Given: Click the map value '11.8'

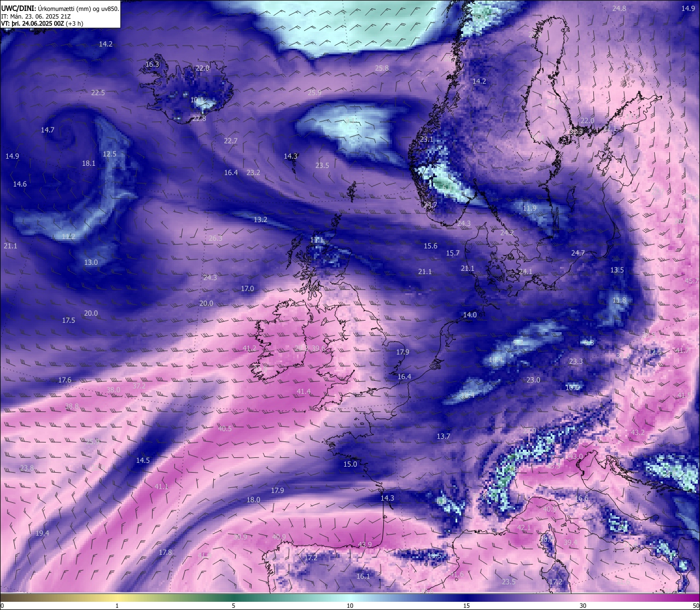Looking at the screenshot, I should (x=619, y=300).
